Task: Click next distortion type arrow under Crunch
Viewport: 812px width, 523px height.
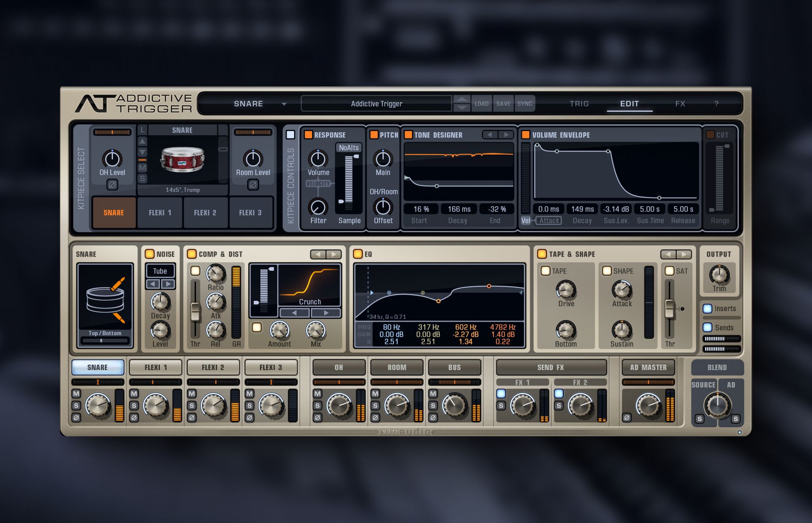Action: pos(326,313)
